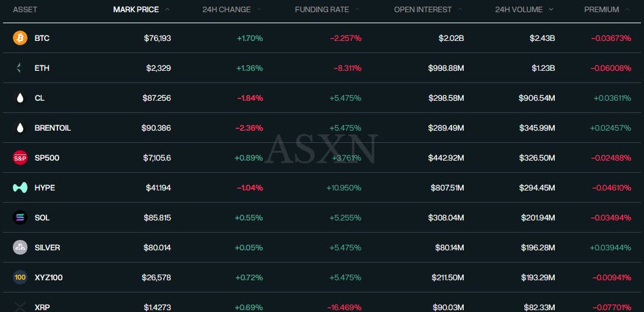Click the SILVER asset icon
Image resolution: width=644 pixels, height=312 pixels.
point(20,247)
